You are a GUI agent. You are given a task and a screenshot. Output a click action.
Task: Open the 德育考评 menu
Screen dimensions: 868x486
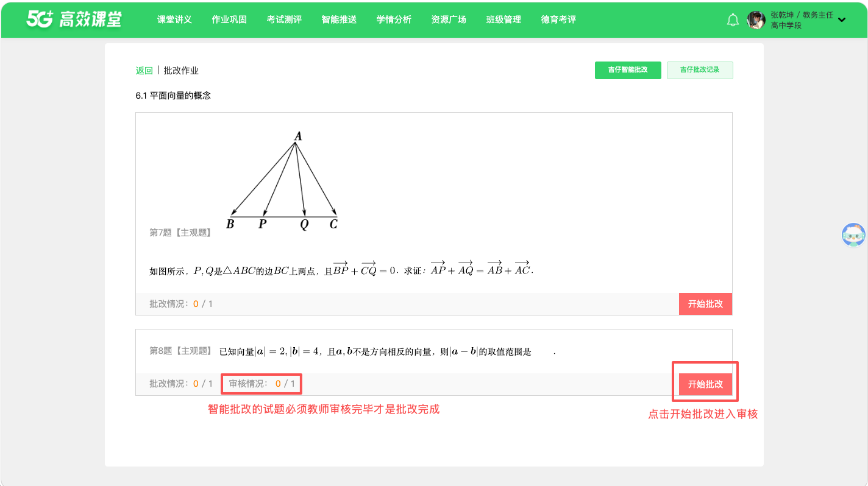tap(558, 19)
